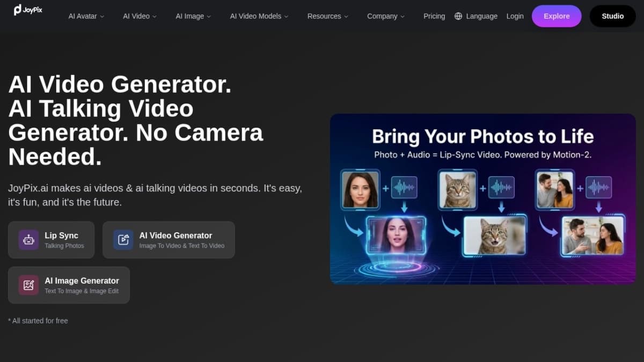
Task: Click the cat photo thumbnail
Action: pyautogui.click(x=459, y=189)
